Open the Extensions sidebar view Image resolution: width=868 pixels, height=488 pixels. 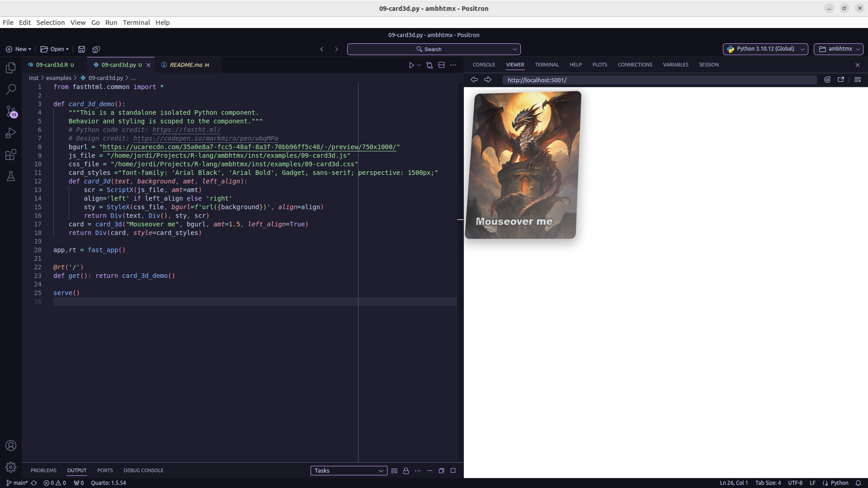tap(11, 155)
